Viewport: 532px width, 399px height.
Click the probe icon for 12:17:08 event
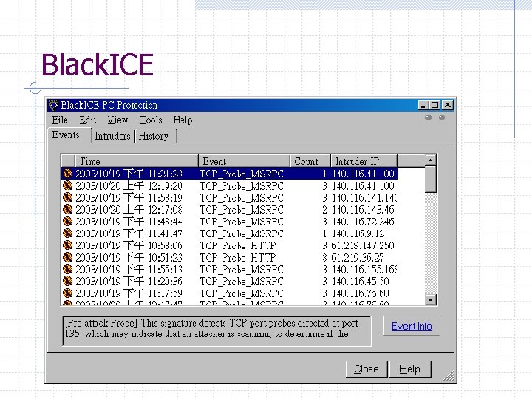(67, 209)
